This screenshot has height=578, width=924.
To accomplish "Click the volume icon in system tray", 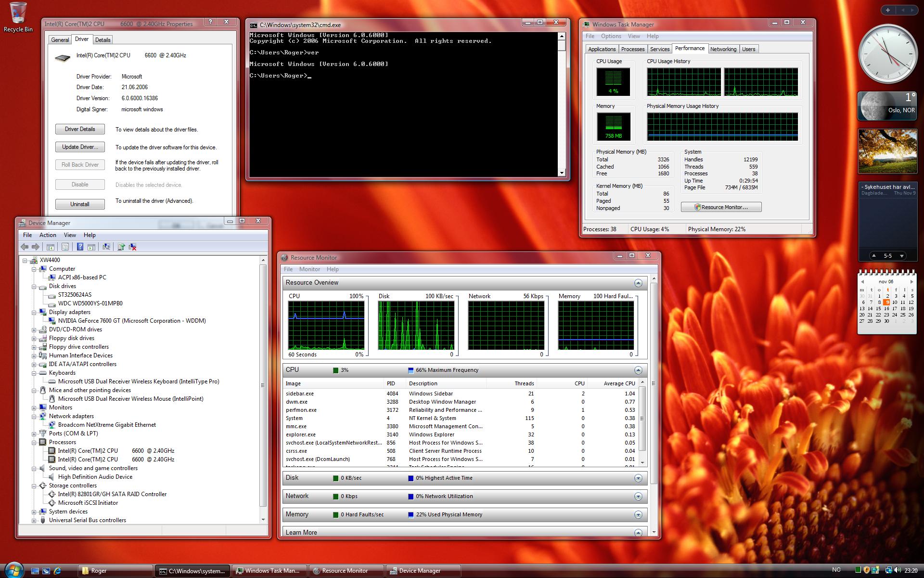I will tap(898, 570).
